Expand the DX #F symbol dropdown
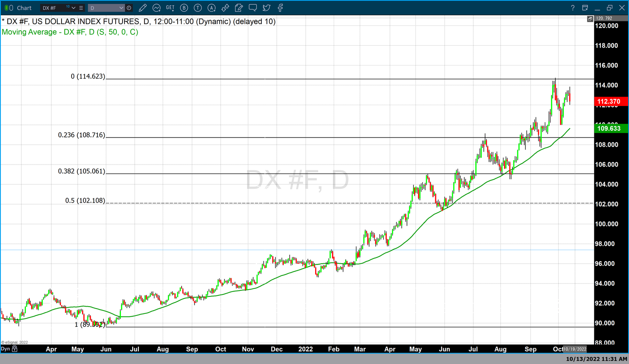Viewport: 629px width, 364px height. pyautogui.click(x=74, y=8)
